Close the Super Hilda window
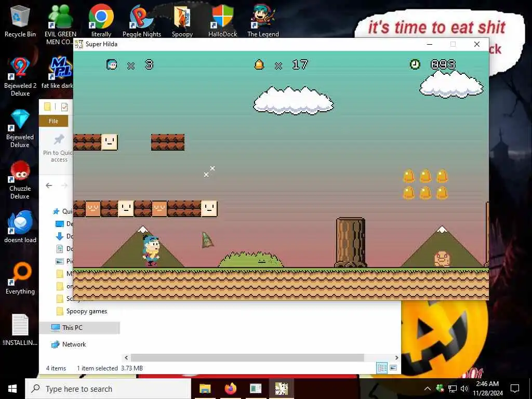The image size is (532, 399). click(x=477, y=44)
